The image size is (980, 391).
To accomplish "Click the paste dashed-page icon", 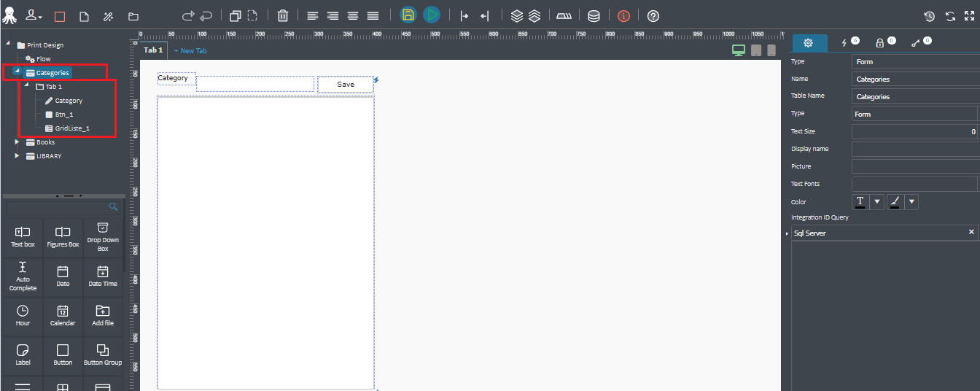I will click(x=252, y=15).
